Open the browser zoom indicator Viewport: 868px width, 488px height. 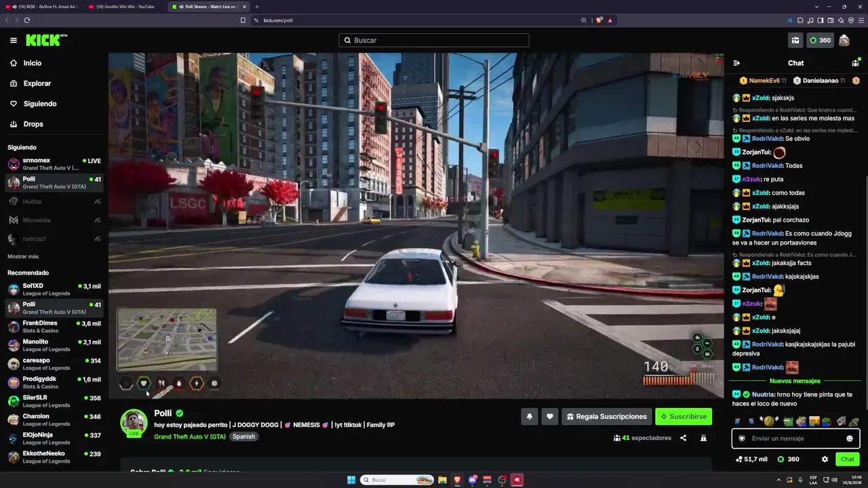coord(583,20)
